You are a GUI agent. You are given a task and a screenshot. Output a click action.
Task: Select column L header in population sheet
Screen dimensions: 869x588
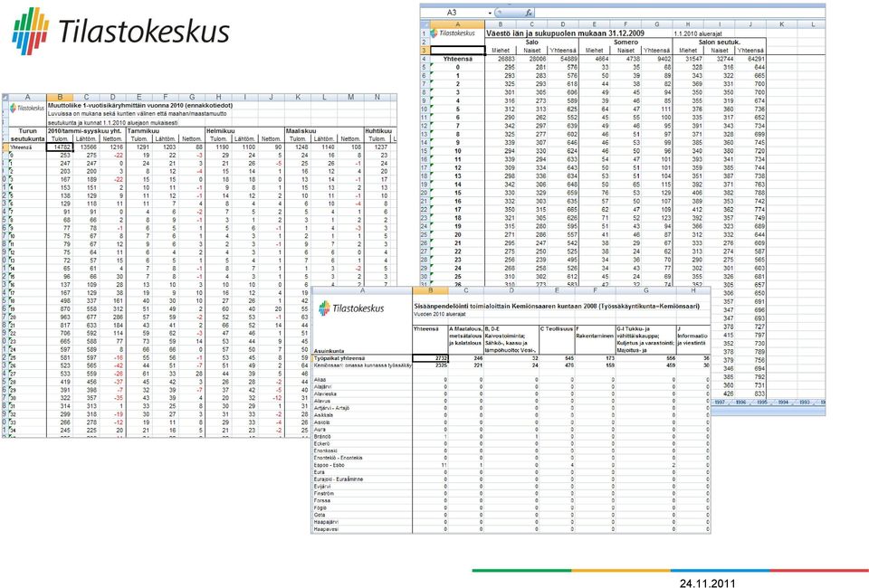[x=813, y=24]
